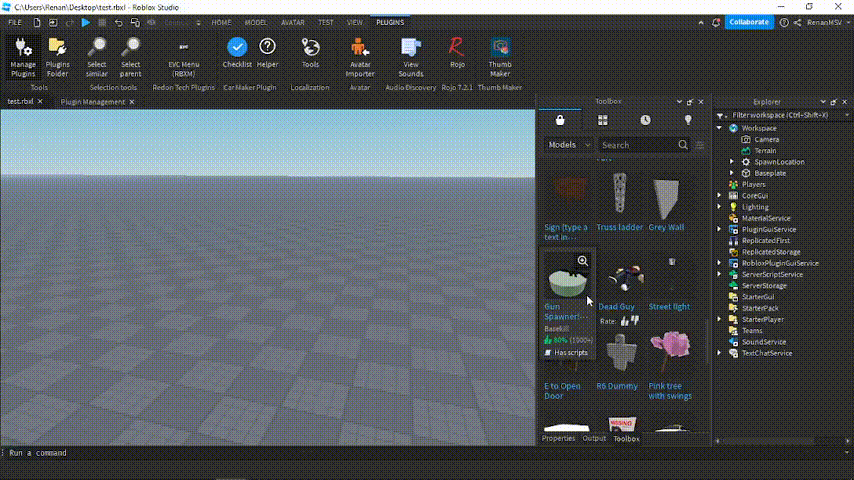Viewport: 854px width, 480px height.
Task: Expand StarterPlayer in Explorer
Action: click(x=719, y=319)
